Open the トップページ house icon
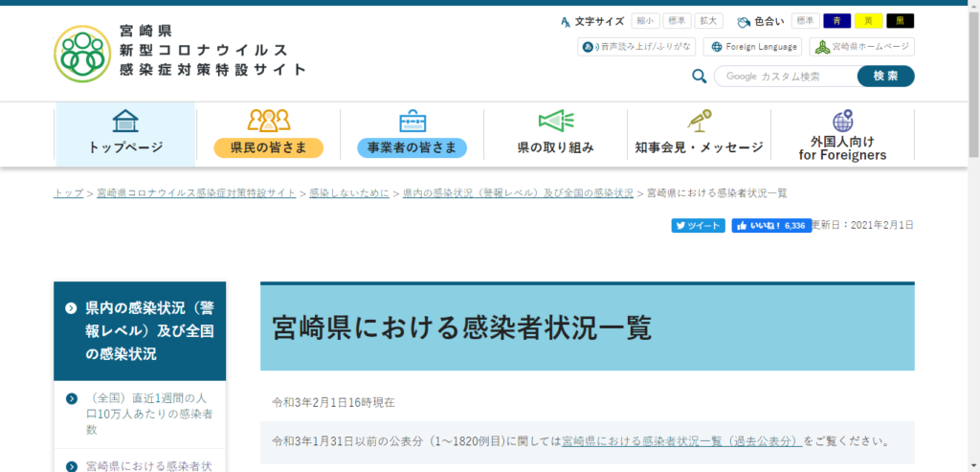Screen dimensions: 980x472 pos(125,122)
